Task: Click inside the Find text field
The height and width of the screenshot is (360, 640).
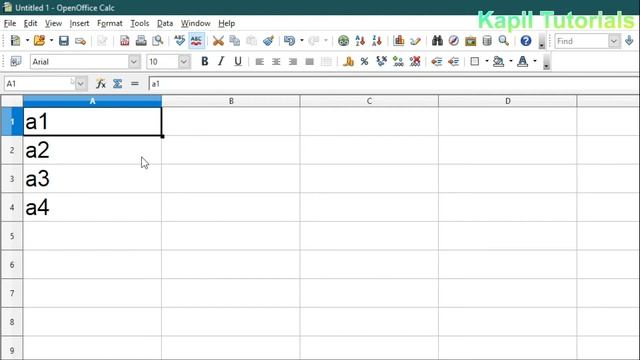Action: coord(581,41)
